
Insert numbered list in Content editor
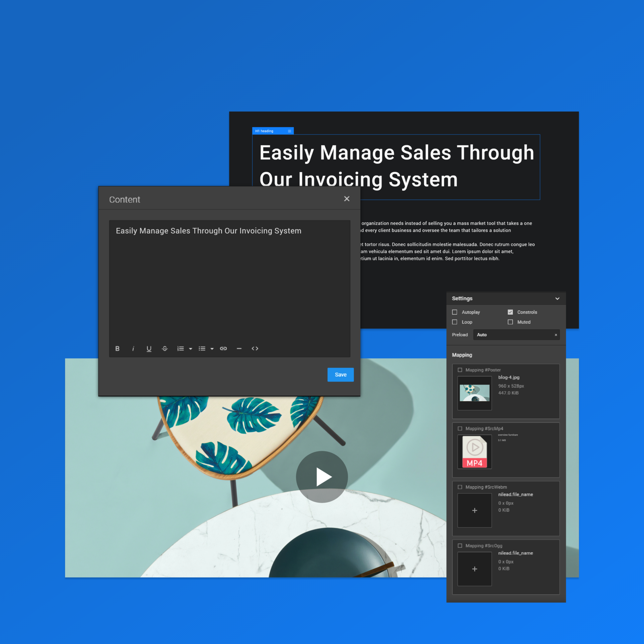coord(180,349)
